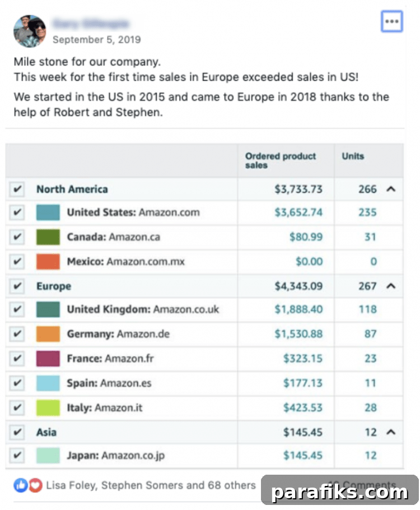The image size is (420, 510).
Task: Toggle the Italy Amazon.it checkbox
Action: click(x=17, y=408)
